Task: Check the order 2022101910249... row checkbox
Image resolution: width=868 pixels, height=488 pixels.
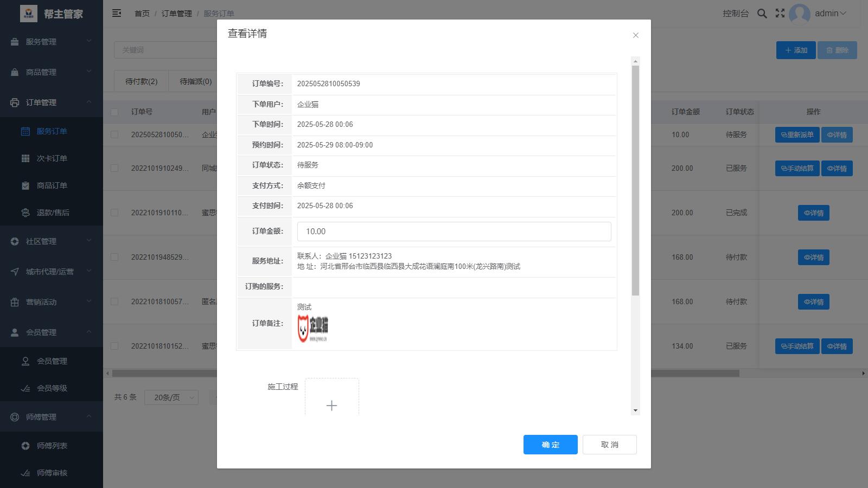Action: click(x=114, y=168)
